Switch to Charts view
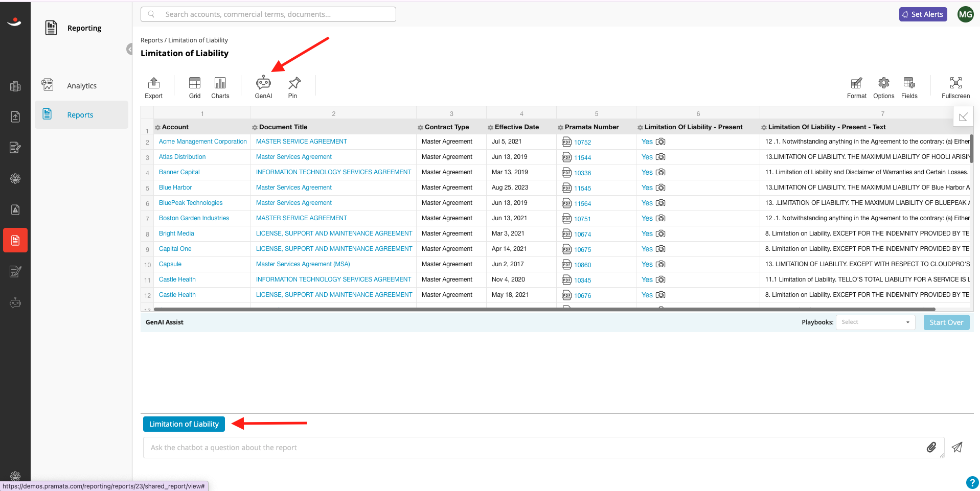 pos(220,87)
